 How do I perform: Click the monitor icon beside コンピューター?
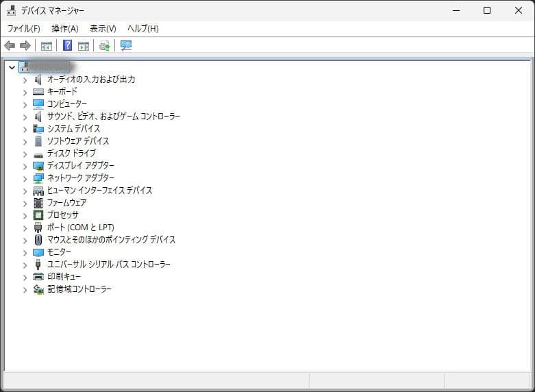[x=38, y=103]
